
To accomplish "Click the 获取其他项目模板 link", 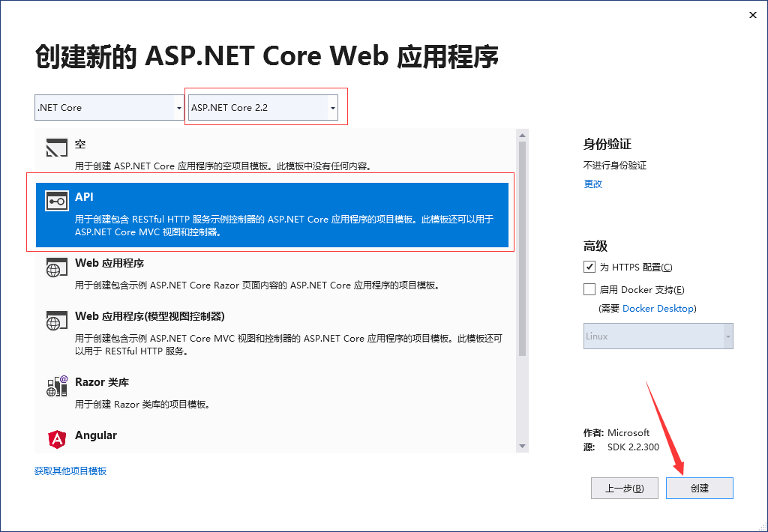I will 70,471.
